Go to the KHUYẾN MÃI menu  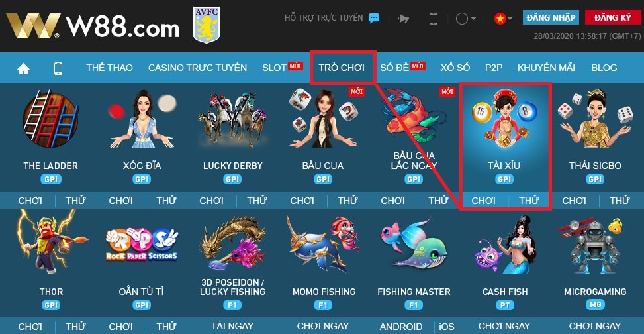click(546, 68)
